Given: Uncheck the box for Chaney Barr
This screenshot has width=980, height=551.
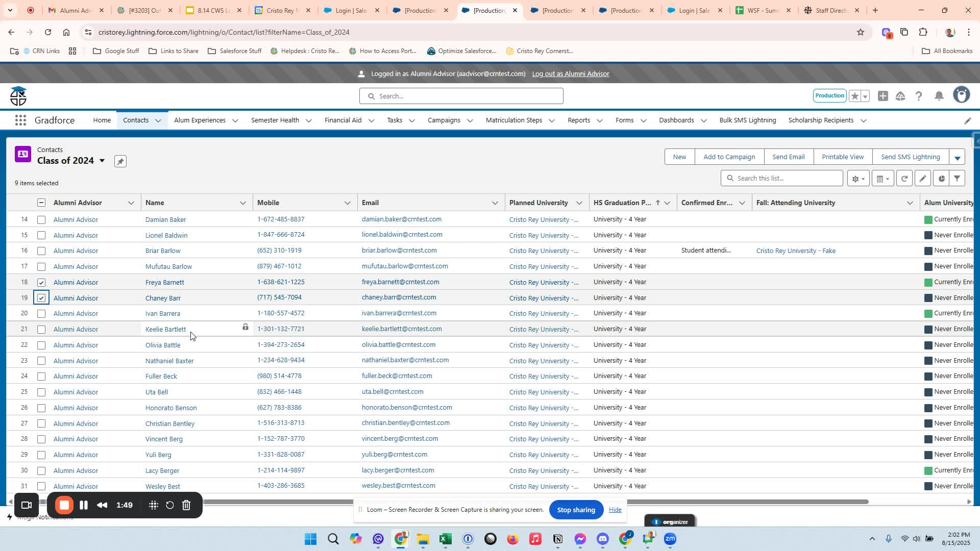Looking at the screenshot, I should (41, 298).
